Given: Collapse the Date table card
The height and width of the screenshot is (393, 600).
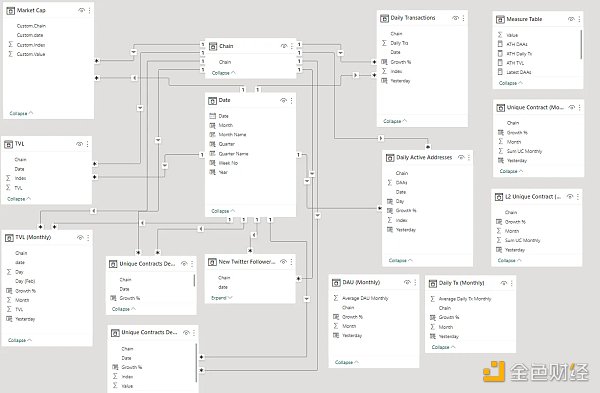Looking at the screenshot, I should [223, 211].
